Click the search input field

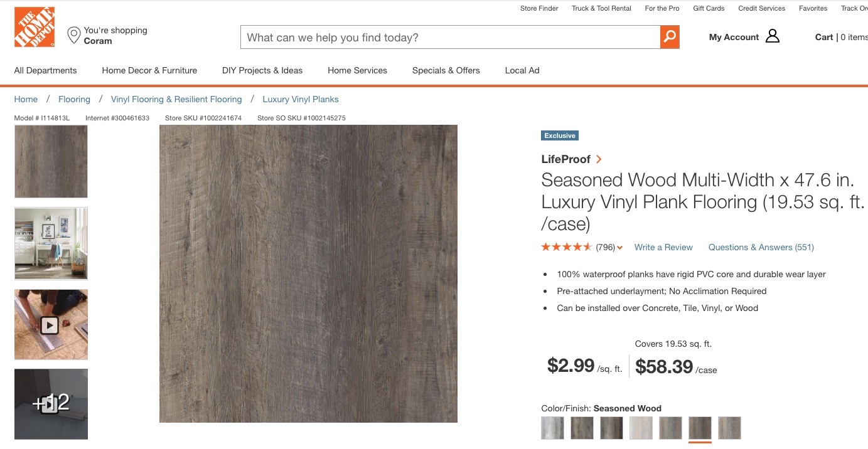coord(450,37)
